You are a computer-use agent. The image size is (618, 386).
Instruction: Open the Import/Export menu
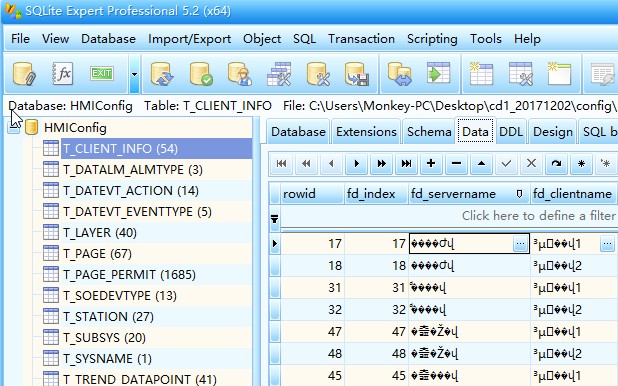pos(190,39)
